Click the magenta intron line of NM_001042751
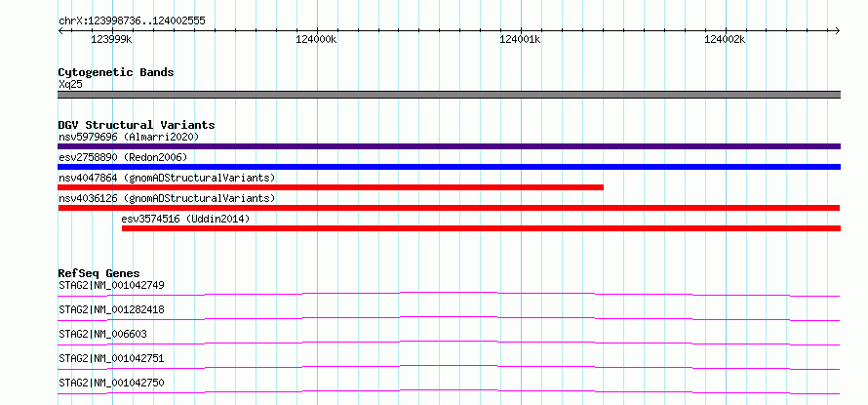The image size is (868, 405). click(449, 365)
